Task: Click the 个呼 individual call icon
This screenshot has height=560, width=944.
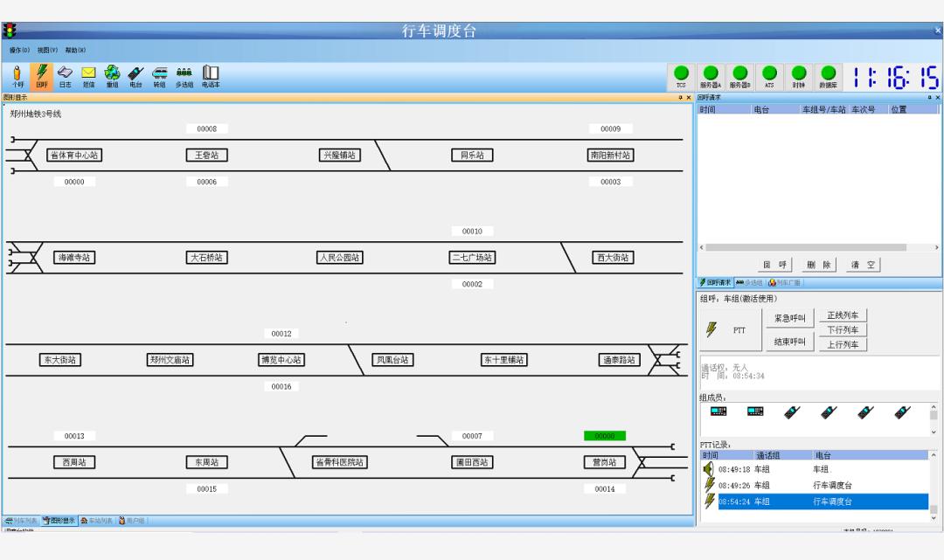Action: (x=17, y=76)
